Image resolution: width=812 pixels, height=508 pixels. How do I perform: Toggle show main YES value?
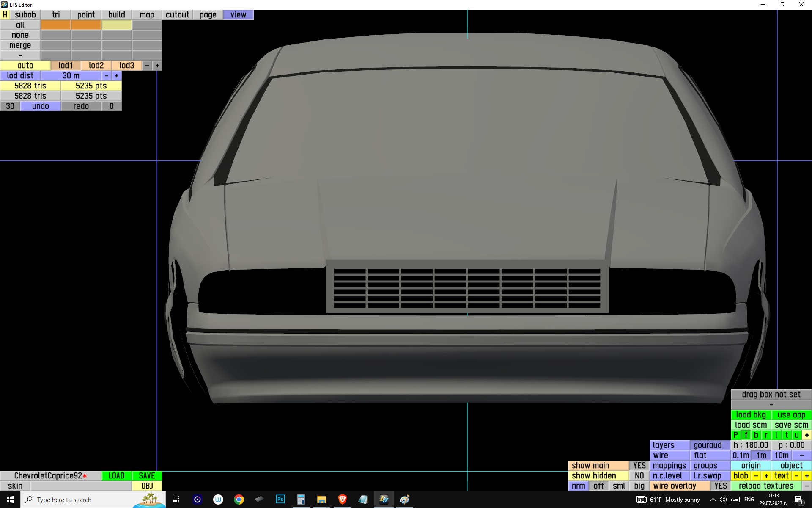[x=639, y=466]
